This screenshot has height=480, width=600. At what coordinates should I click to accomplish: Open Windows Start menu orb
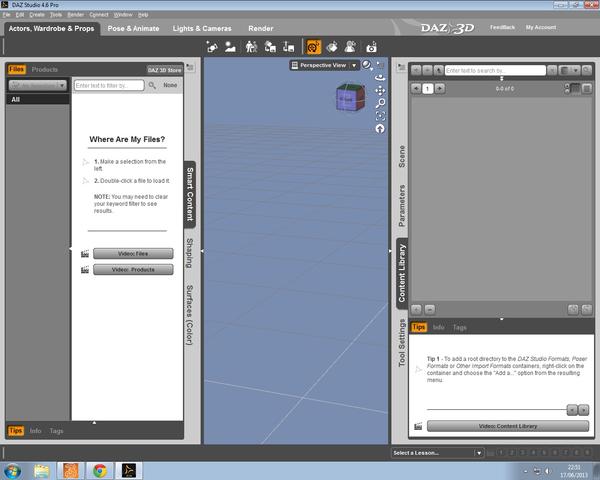pos(13,470)
